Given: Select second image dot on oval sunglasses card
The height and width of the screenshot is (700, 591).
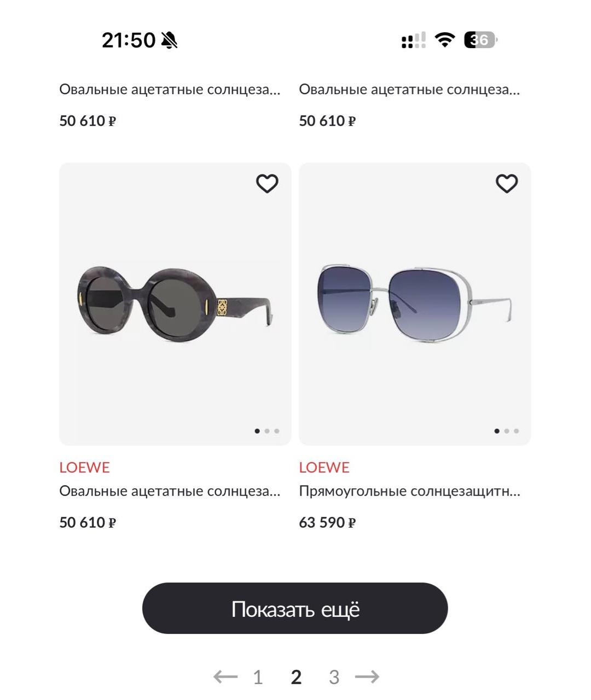Looking at the screenshot, I should tap(267, 431).
